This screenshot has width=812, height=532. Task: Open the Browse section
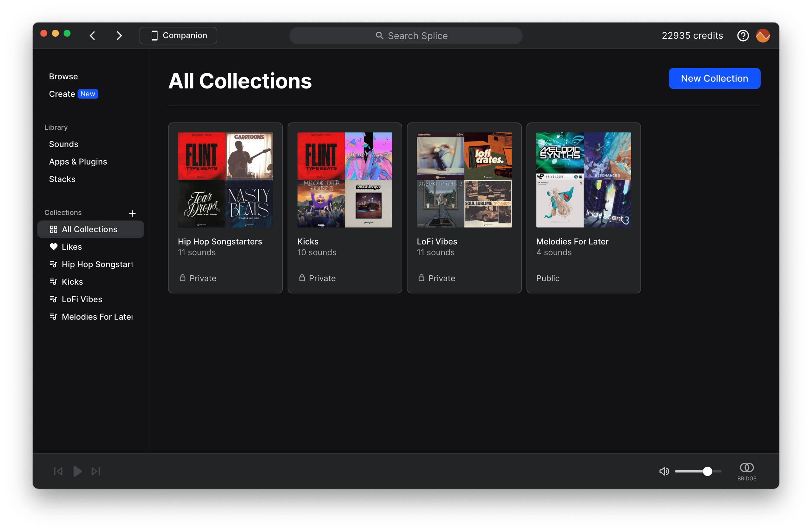click(x=63, y=76)
